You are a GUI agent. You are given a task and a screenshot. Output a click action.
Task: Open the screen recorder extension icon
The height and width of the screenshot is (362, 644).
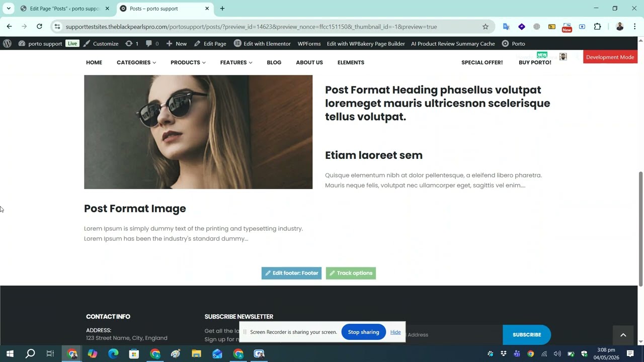[x=582, y=27]
